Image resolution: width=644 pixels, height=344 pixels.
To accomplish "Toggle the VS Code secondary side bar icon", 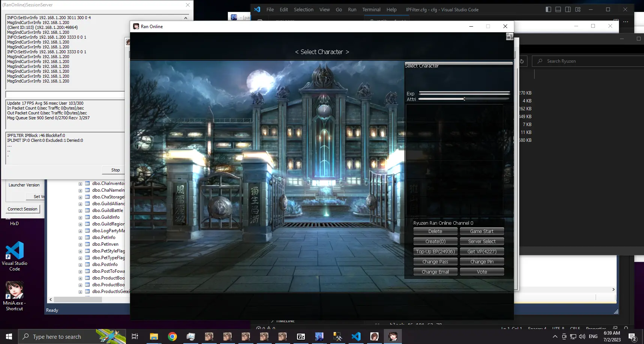I will (568, 9).
